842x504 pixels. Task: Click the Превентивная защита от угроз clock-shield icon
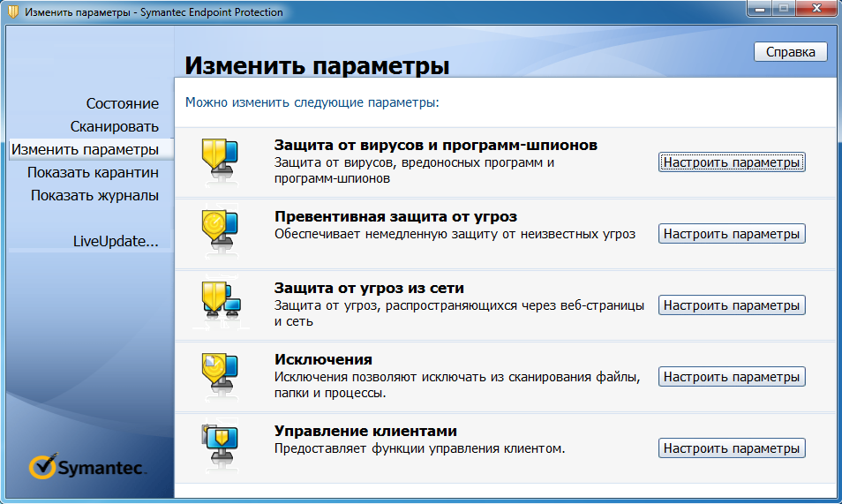pyautogui.click(x=220, y=230)
